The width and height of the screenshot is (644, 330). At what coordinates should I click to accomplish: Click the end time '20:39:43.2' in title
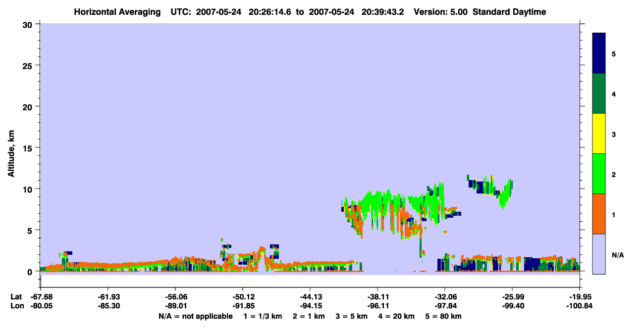382,12
